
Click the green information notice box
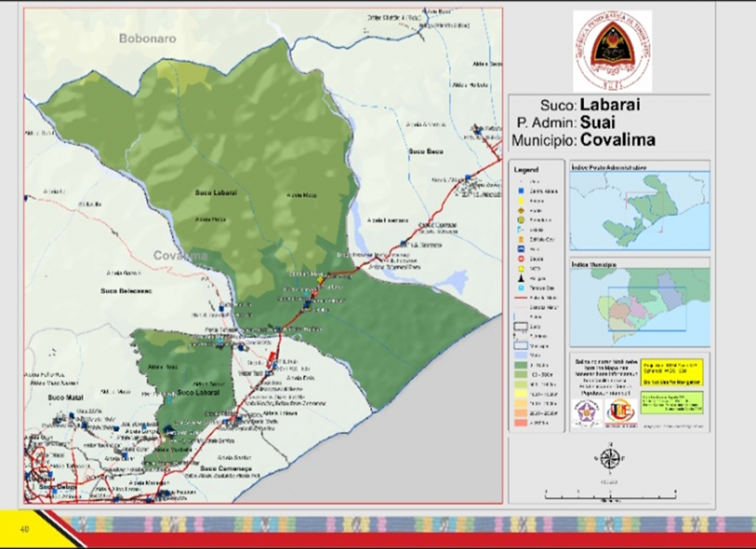(x=671, y=402)
